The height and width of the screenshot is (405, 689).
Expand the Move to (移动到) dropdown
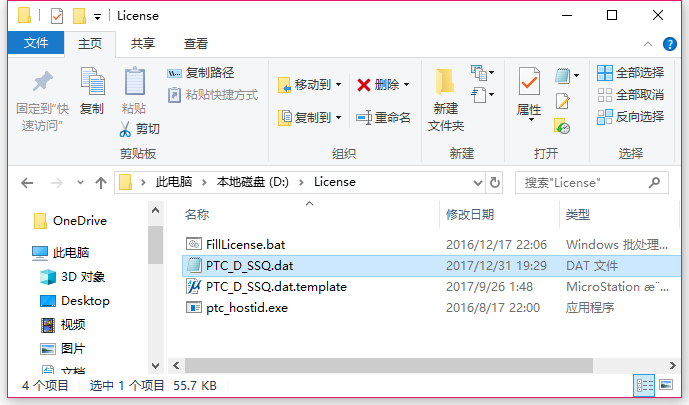(339, 84)
